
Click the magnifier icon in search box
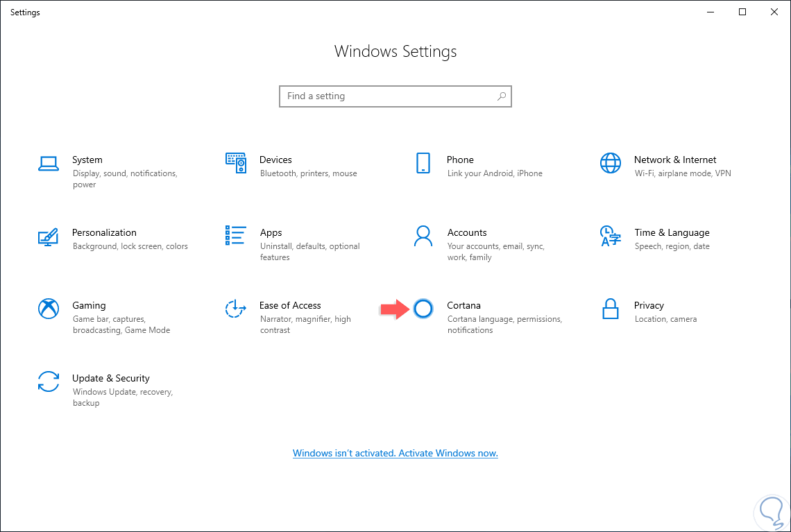(x=502, y=96)
